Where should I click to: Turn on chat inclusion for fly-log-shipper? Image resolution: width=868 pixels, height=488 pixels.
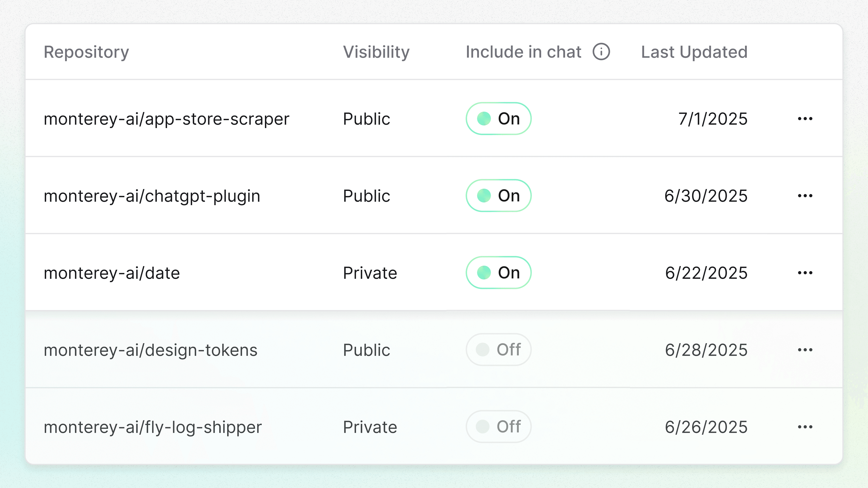(498, 427)
